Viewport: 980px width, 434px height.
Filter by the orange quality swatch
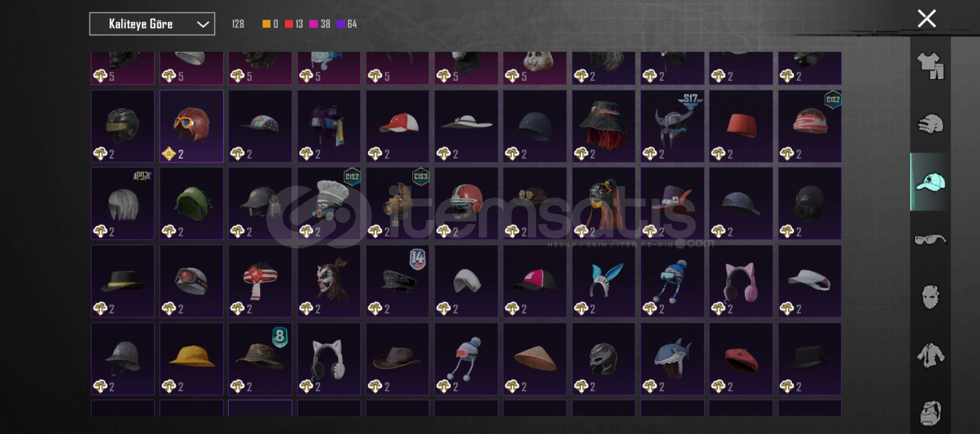click(x=266, y=24)
